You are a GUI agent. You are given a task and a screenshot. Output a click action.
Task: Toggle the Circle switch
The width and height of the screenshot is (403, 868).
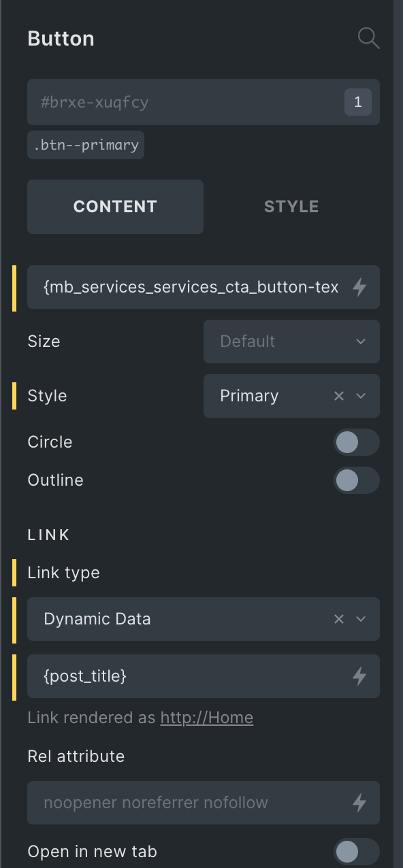[x=357, y=442]
